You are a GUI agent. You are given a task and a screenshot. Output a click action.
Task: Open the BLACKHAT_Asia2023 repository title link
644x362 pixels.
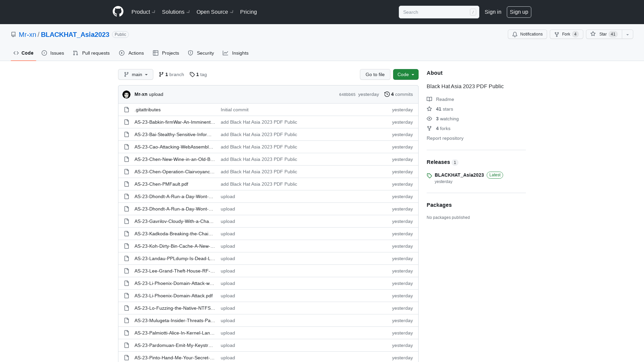coord(75,35)
